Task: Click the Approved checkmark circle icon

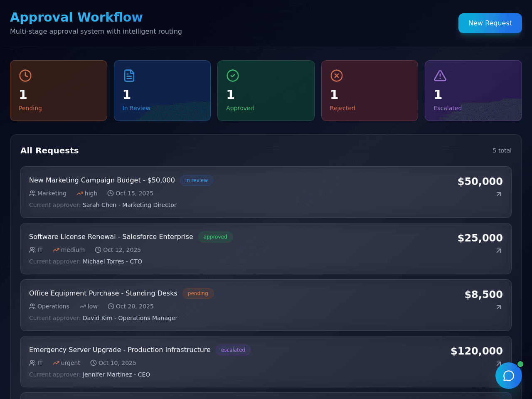Action: click(x=233, y=76)
